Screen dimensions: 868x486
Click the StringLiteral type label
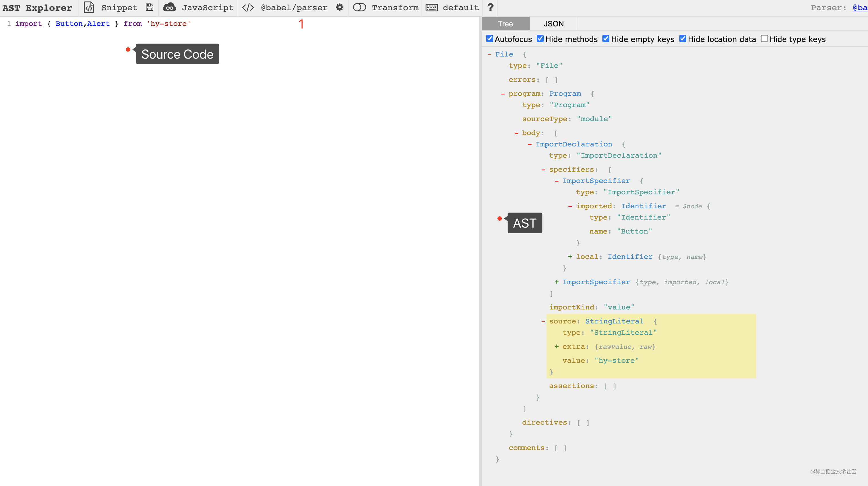(614, 321)
